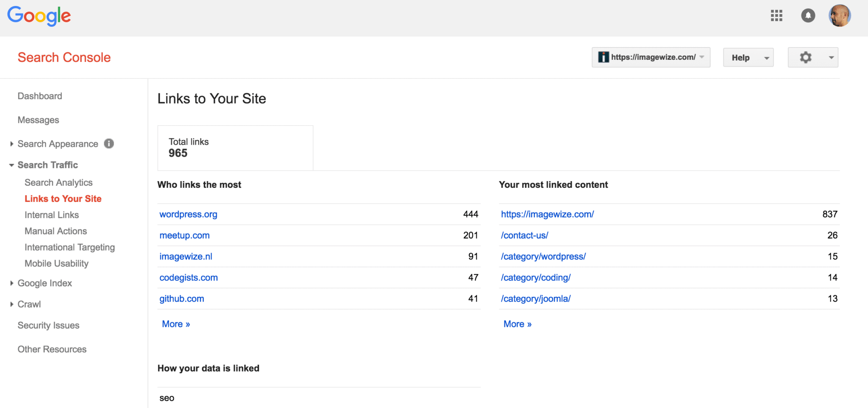The image size is (868, 408).
Task: Click the Google Index label
Action: 45,283
